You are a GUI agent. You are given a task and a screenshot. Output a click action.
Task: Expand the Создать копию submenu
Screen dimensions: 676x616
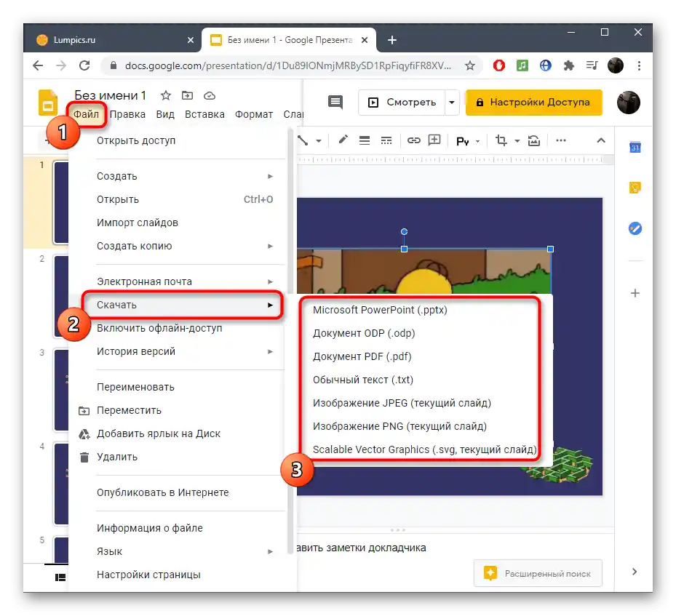270,246
